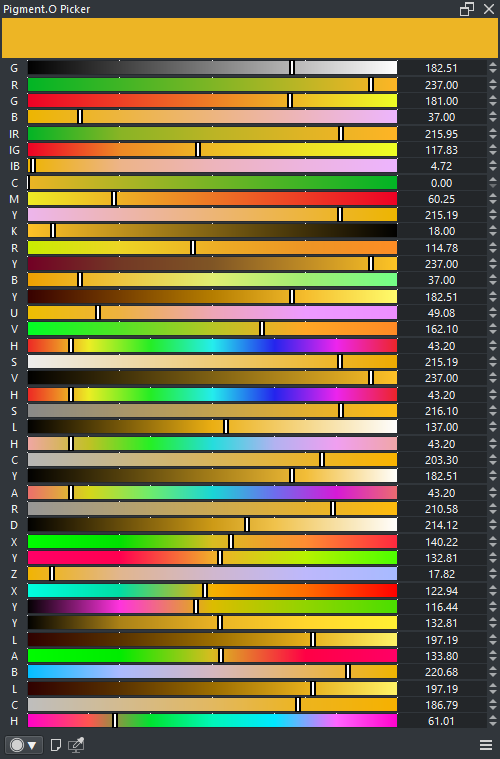Viewport: 500px width, 759px height.
Task: Select the 60.25 M value field
Action: (x=441, y=198)
